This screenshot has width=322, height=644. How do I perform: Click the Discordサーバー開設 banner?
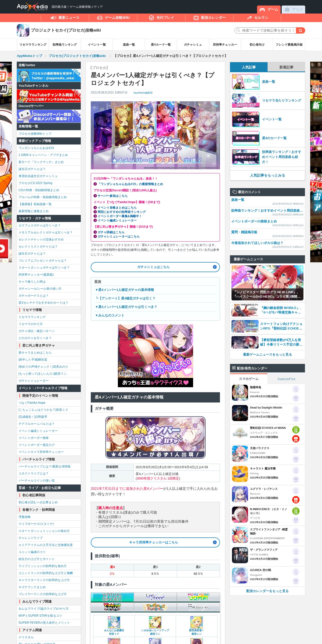click(x=49, y=116)
